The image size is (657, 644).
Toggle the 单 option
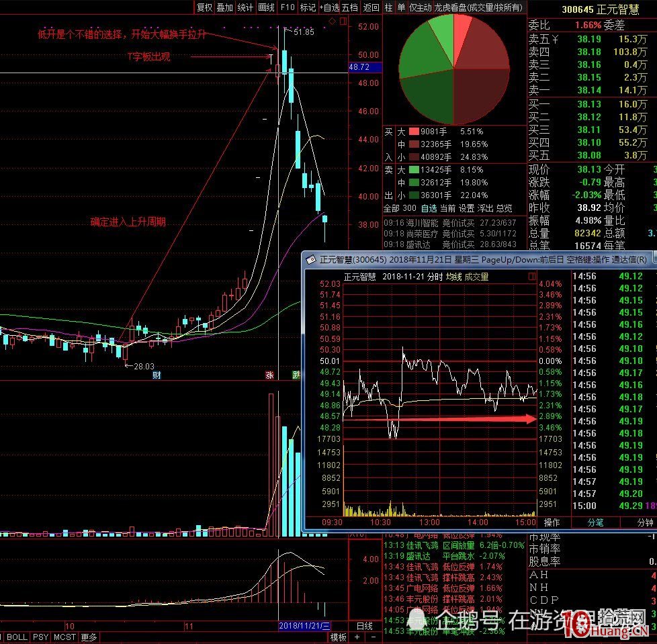(401, 7)
